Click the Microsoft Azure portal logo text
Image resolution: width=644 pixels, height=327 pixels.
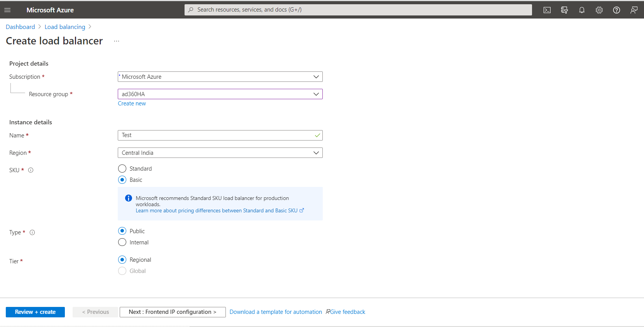[x=50, y=10]
